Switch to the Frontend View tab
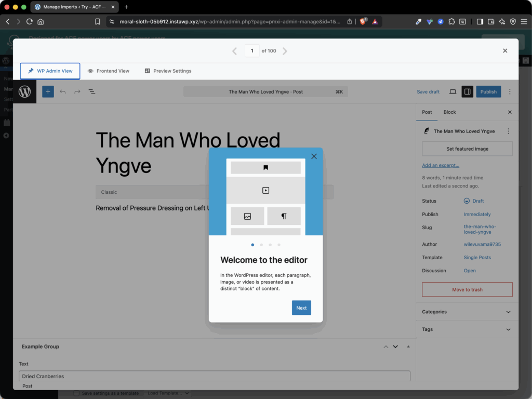This screenshot has height=399, width=532. coord(109,71)
